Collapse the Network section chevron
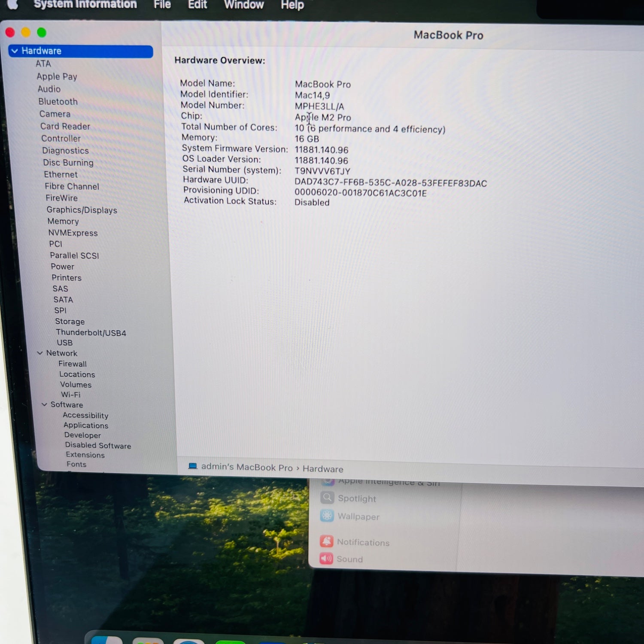 pyautogui.click(x=40, y=353)
